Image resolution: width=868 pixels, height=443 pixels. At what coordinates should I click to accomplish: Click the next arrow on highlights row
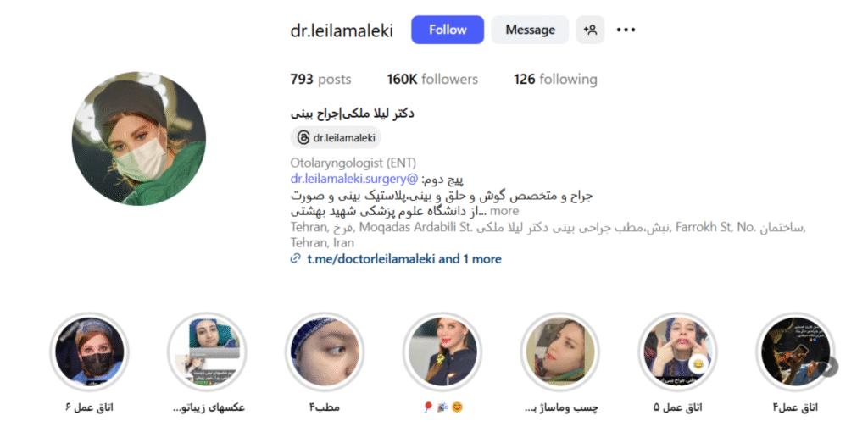[x=829, y=367]
